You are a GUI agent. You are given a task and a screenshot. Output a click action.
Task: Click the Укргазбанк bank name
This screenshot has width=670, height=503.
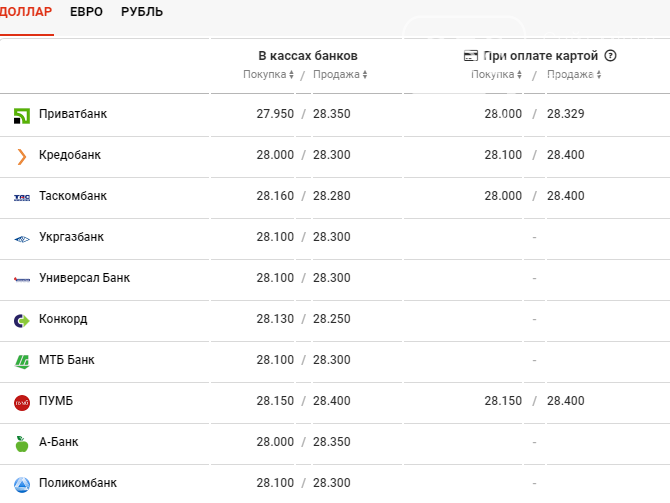(x=72, y=237)
